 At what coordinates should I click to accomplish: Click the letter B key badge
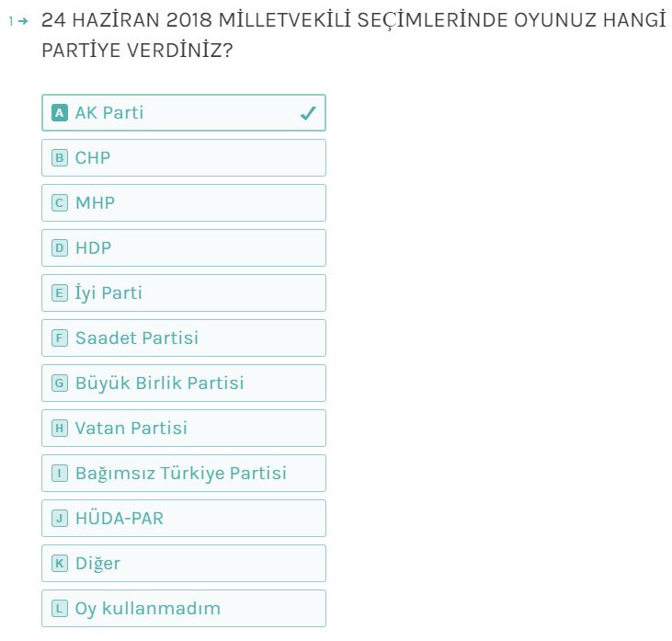[x=60, y=158]
